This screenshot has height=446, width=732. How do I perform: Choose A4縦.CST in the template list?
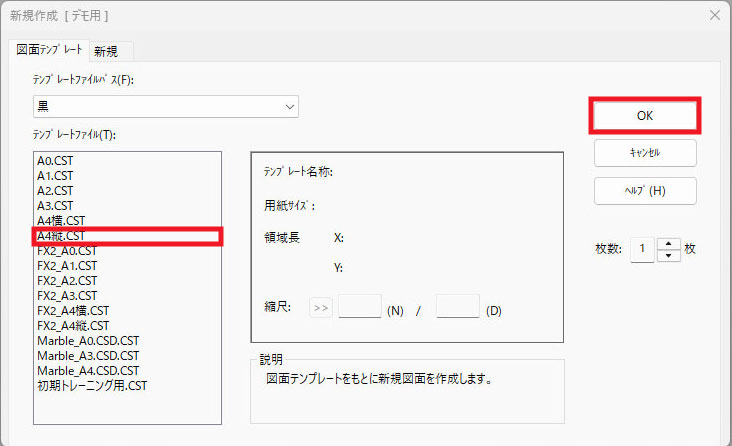click(x=60, y=236)
